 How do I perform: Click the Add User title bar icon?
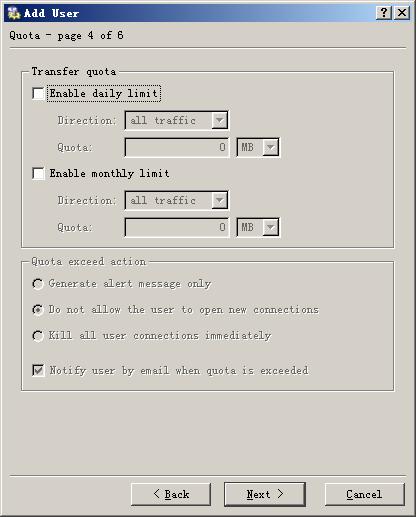pyautogui.click(x=14, y=13)
